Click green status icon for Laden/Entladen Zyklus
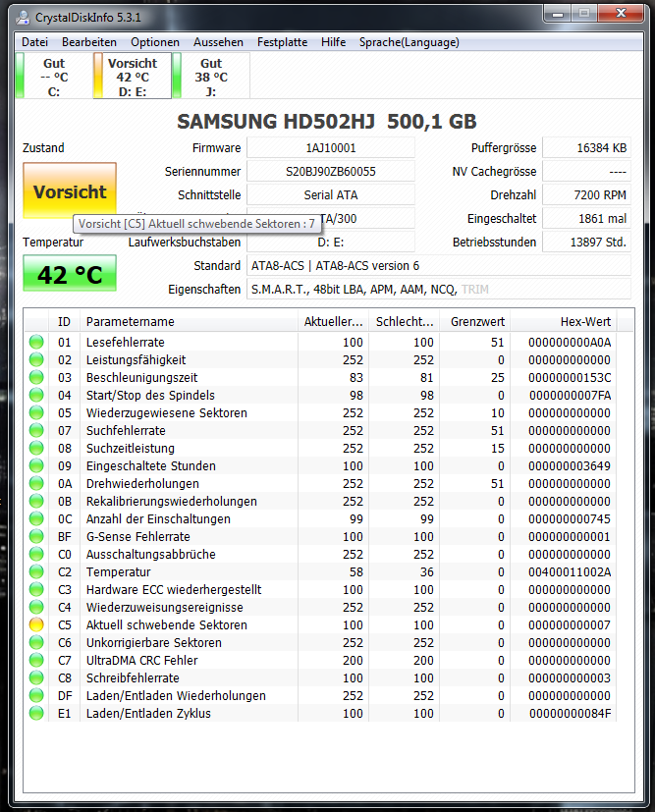 tap(36, 713)
